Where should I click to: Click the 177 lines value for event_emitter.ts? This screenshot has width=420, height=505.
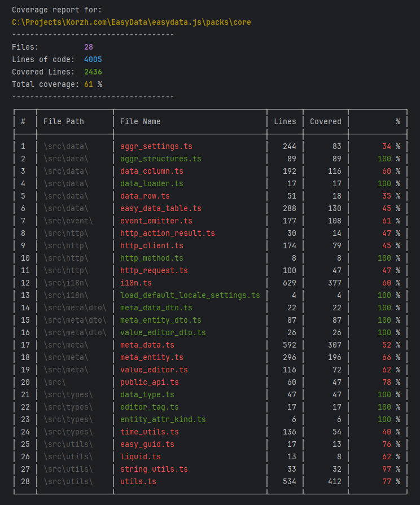point(290,221)
